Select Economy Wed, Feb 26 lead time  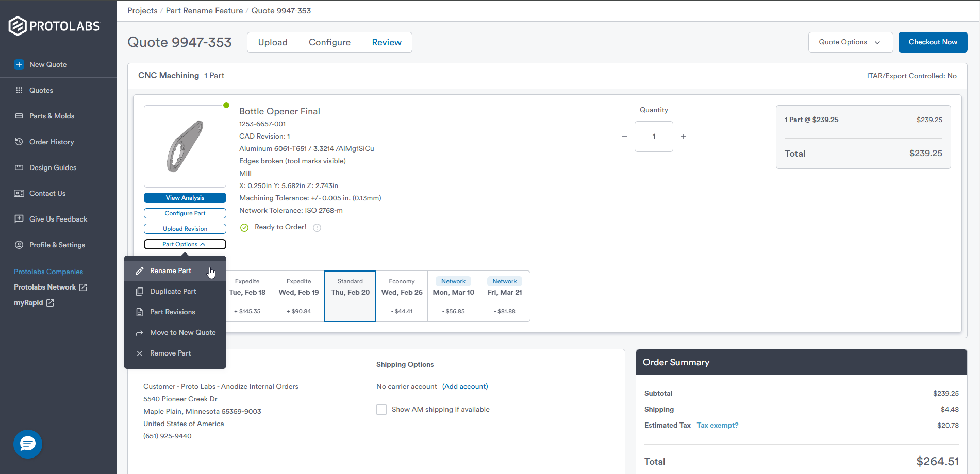tap(402, 296)
